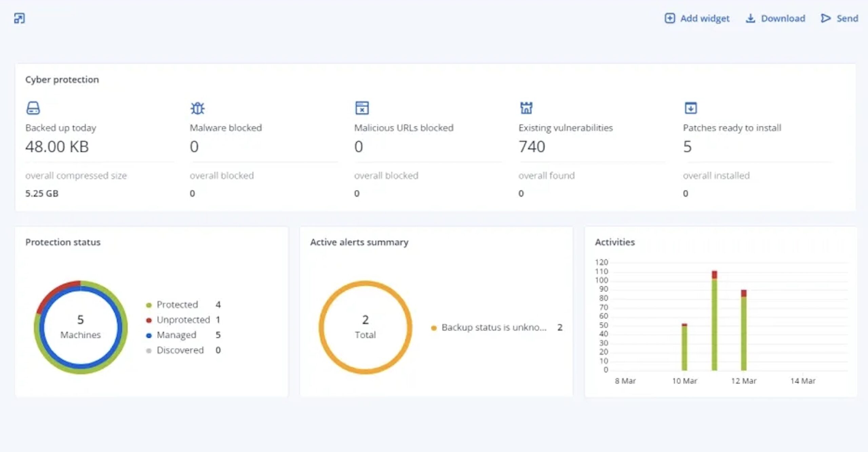Image resolution: width=868 pixels, height=452 pixels.
Task: Click the Backup status is unknown alert entry
Action: 497,327
